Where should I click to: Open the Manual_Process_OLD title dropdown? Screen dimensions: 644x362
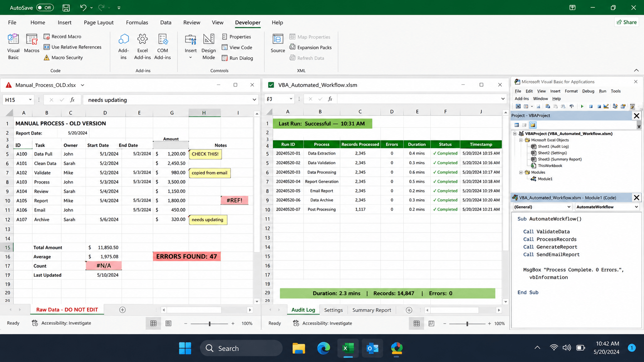point(82,85)
